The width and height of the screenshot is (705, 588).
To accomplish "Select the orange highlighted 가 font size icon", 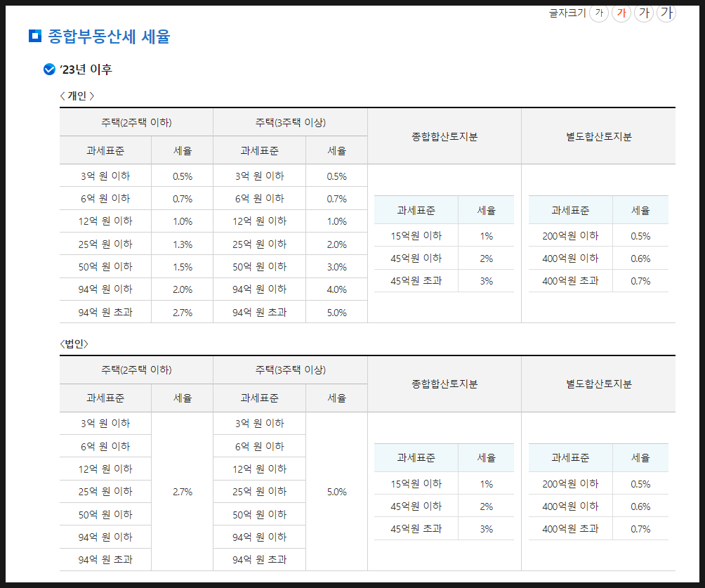I will (621, 13).
